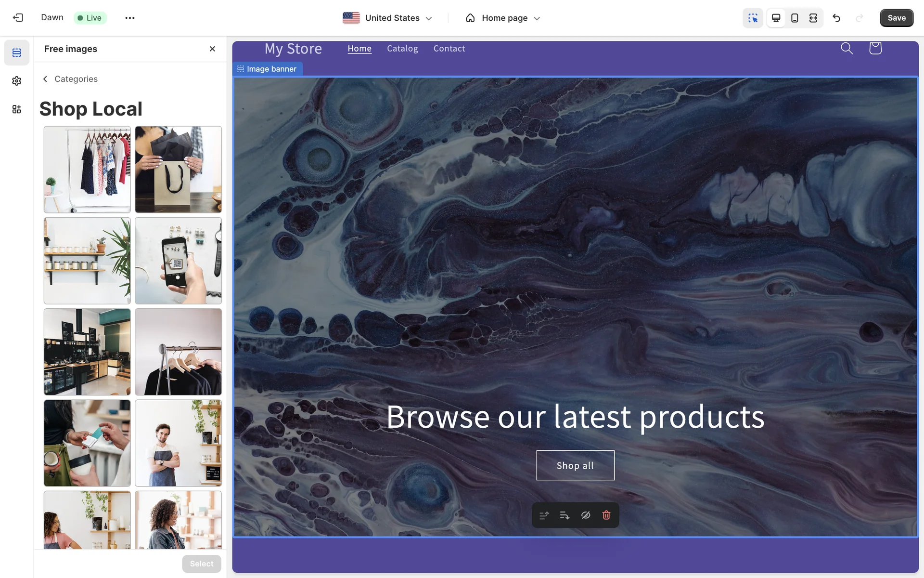The image size is (924, 578).
Task: Open the App embeds sidebar icon
Action: point(17,109)
